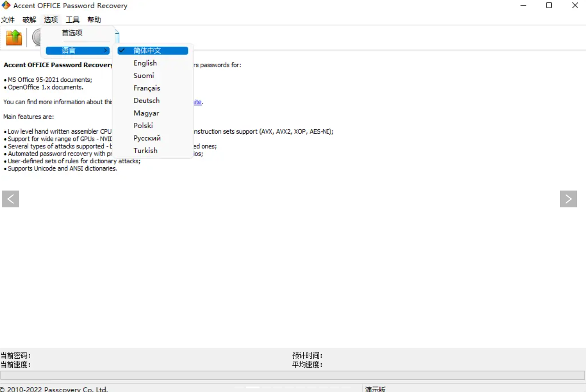Switch language to English
586x392 pixels.
click(145, 63)
